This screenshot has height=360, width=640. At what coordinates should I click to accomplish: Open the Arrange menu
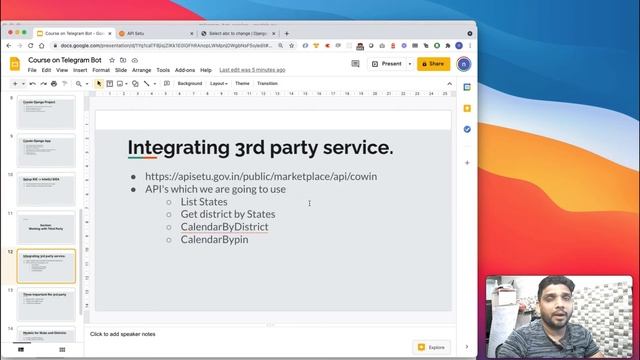pos(142,70)
